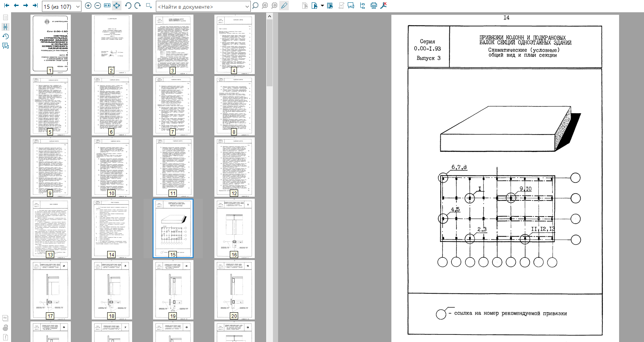Screen dimensions: 644x342
Task: Go to the next page arrow
Action: [26, 6]
